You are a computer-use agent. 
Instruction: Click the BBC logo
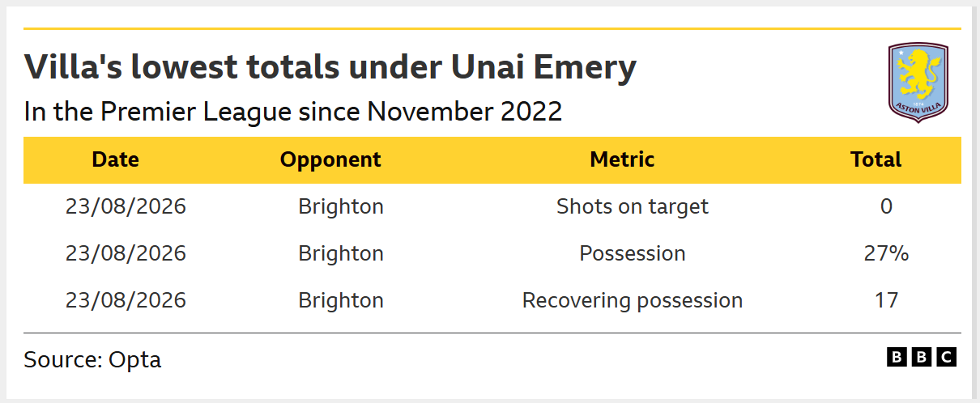(922, 357)
